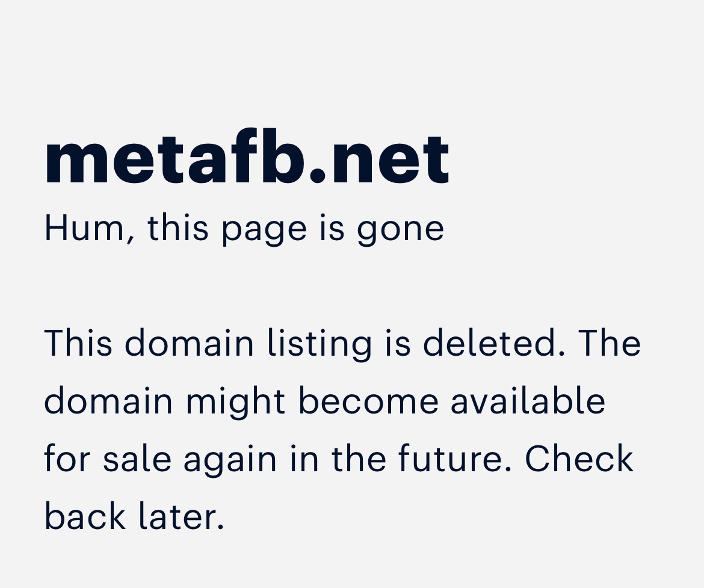
Task: Click the "metafb" part of the heading
Action: pos(174,158)
